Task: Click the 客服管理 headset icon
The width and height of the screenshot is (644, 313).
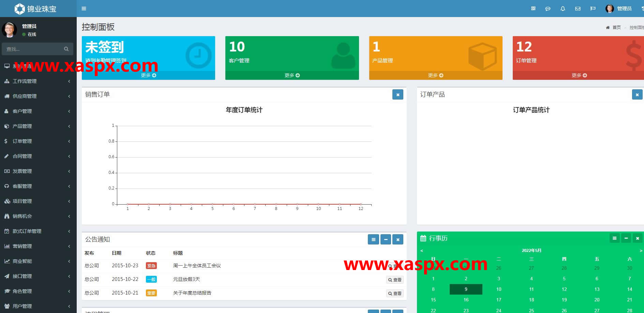Action: [x=7, y=186]
